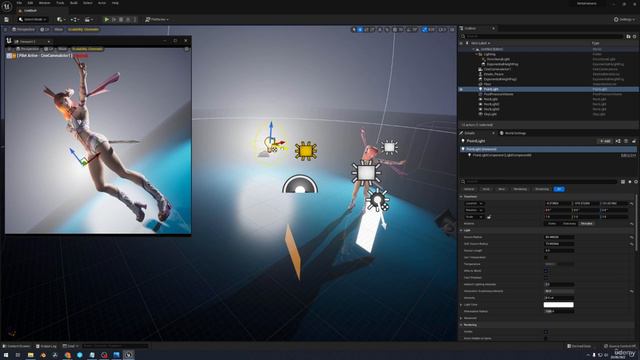The height and width of the screenshot is (360, 640).
Task: Open File Explorer in Windows taskbar
Action: [31, 355]
